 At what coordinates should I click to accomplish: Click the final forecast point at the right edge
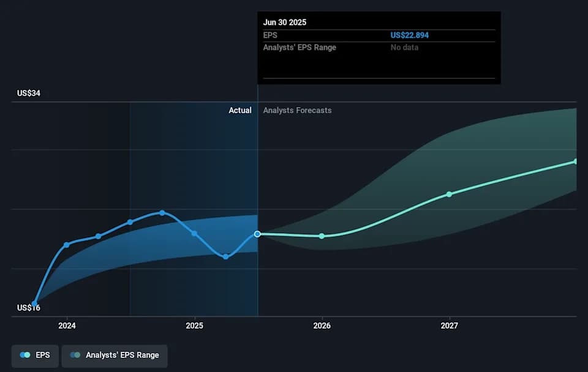coord(575,162)
